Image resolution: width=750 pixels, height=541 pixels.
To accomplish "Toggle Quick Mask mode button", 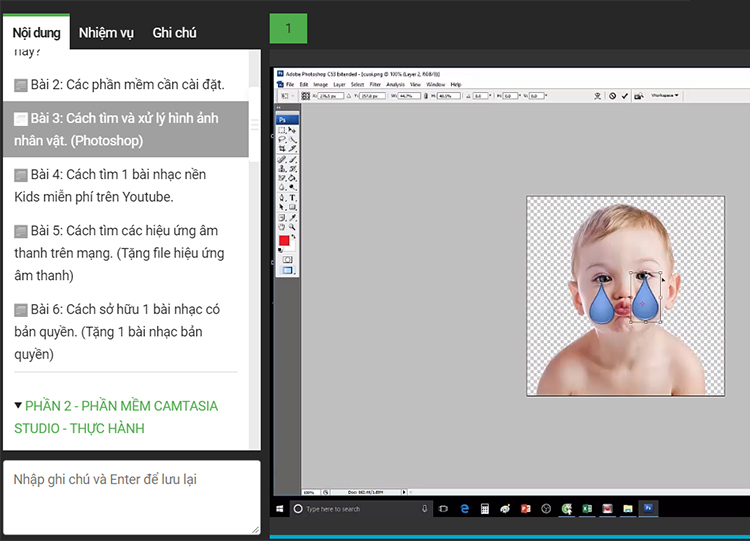I will (287, 259).
